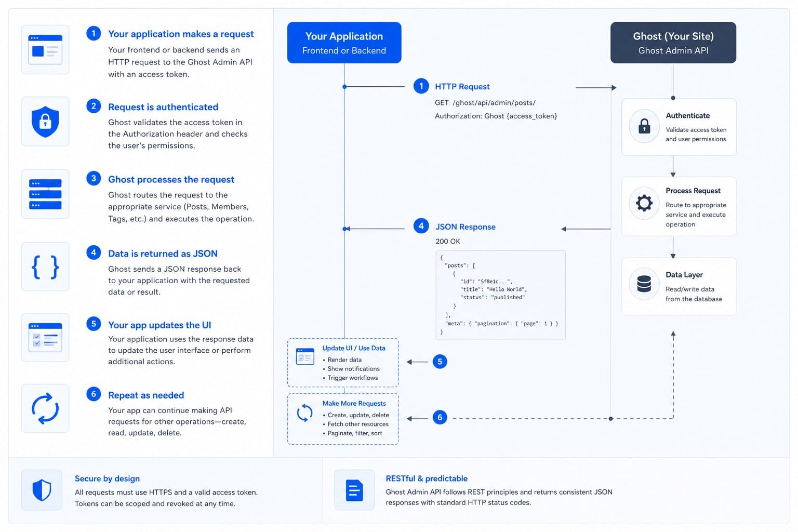This screenshot has height=532, width=798.
Task: Click the JSON Response label in the diagram
Action: point(465,227)
